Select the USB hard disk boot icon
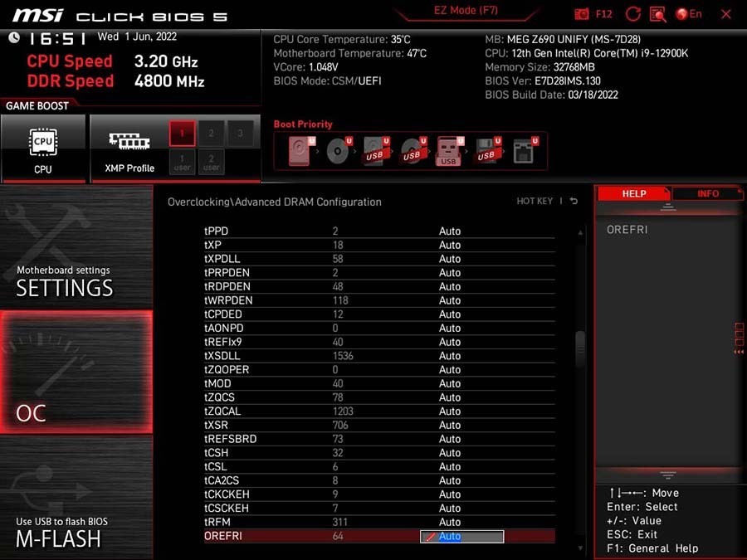This screenshot has height=560, width=747. tap(376, 151)
